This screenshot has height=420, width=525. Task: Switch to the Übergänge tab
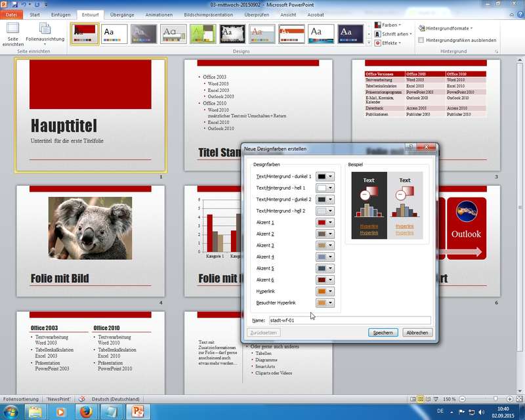(122, 14)
